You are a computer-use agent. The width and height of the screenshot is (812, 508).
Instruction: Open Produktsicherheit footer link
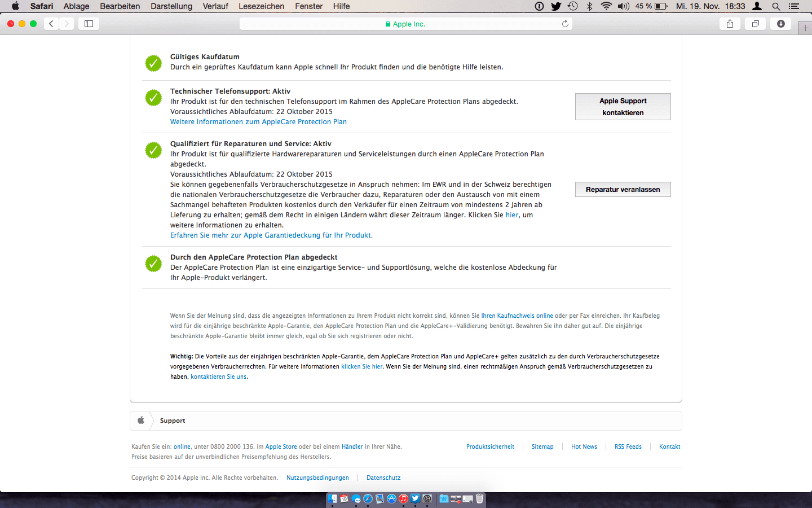(x=490, y=447)
